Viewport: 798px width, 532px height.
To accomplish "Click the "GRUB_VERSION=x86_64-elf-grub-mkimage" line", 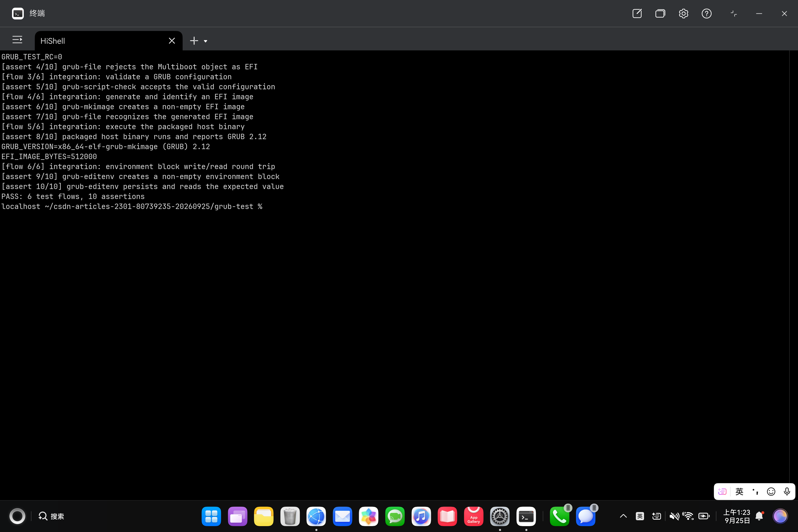I will [106, 147].
